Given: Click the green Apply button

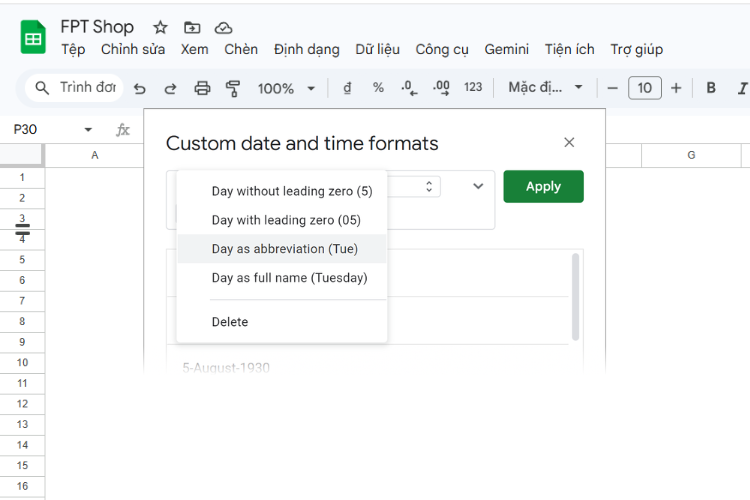Looking at the screenshot, I should 543,187.
